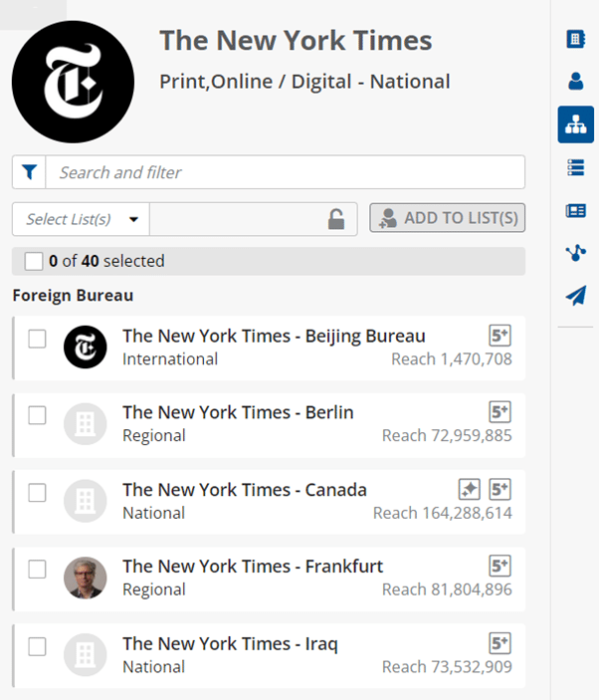Click the paper plane send icon
The width and height of the screenshot is (599, 700).
pos(575,295)
